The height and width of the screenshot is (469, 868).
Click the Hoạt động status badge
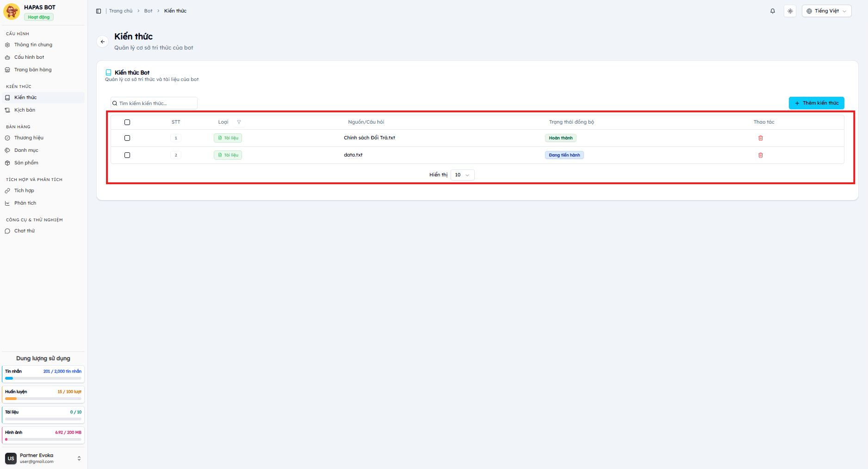[x=39, y=17]
